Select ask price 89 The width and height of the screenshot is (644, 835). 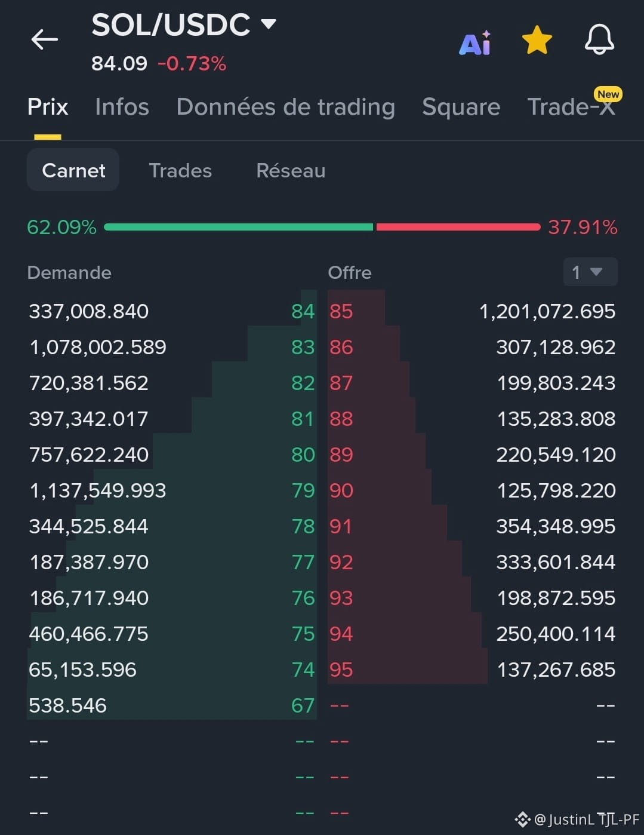[x=341, y=455]
